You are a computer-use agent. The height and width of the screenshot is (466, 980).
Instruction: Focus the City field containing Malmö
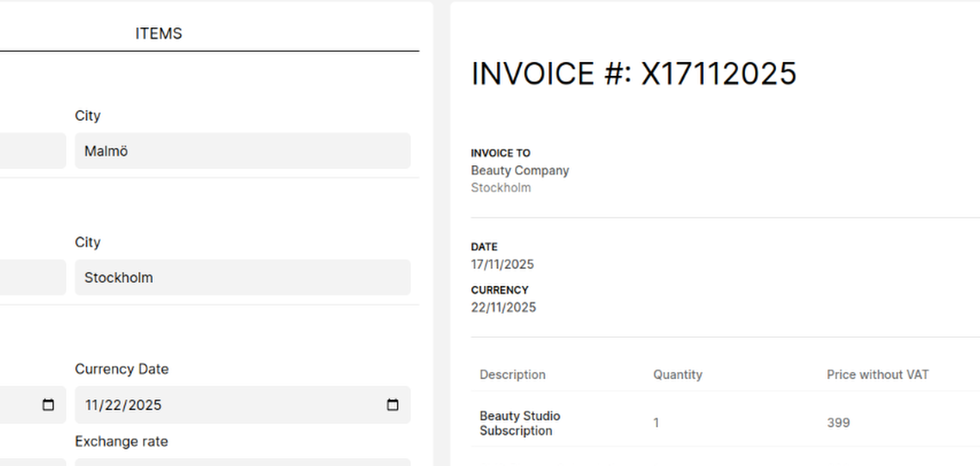pos(242,151)
